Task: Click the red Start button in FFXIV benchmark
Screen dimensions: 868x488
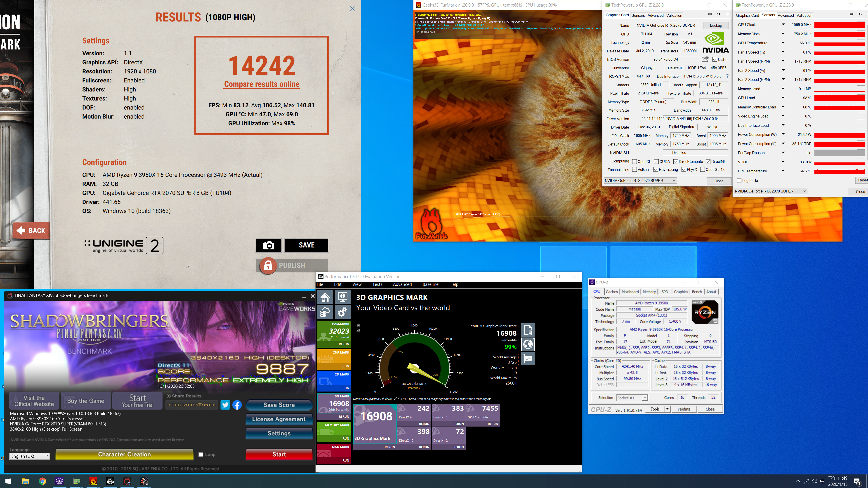Action: coord(279,454)
